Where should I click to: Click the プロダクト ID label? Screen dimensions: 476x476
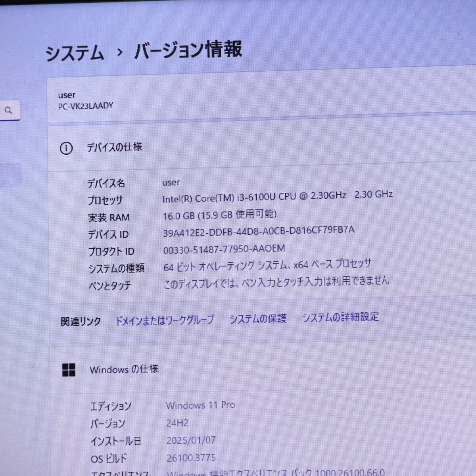[x=111, y=251]
